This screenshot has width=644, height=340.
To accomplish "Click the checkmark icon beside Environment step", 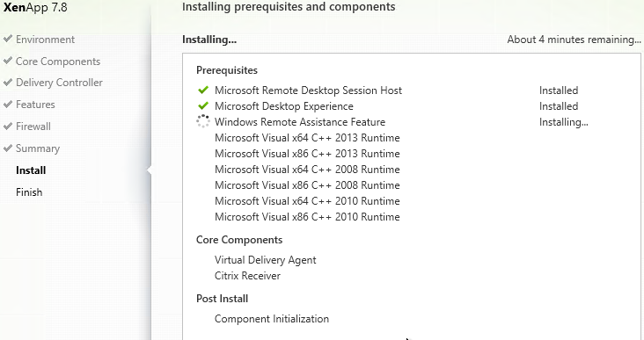I will (x=7, y=39).
